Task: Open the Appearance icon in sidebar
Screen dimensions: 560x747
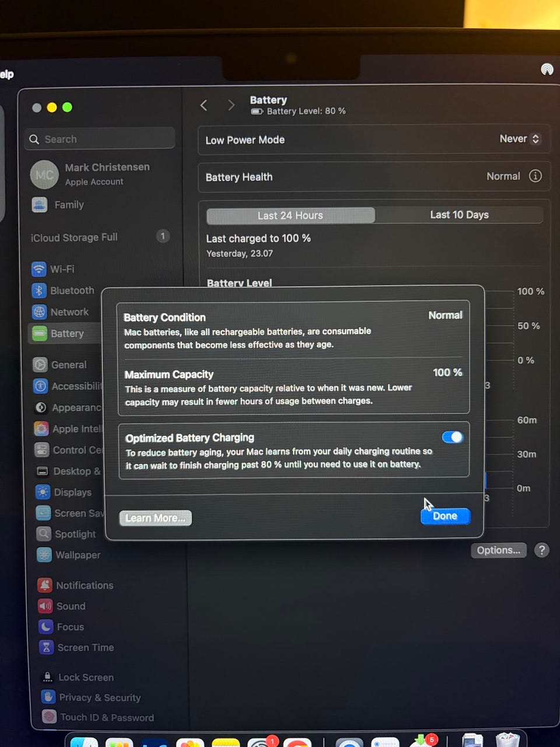Action: point(41,407)
